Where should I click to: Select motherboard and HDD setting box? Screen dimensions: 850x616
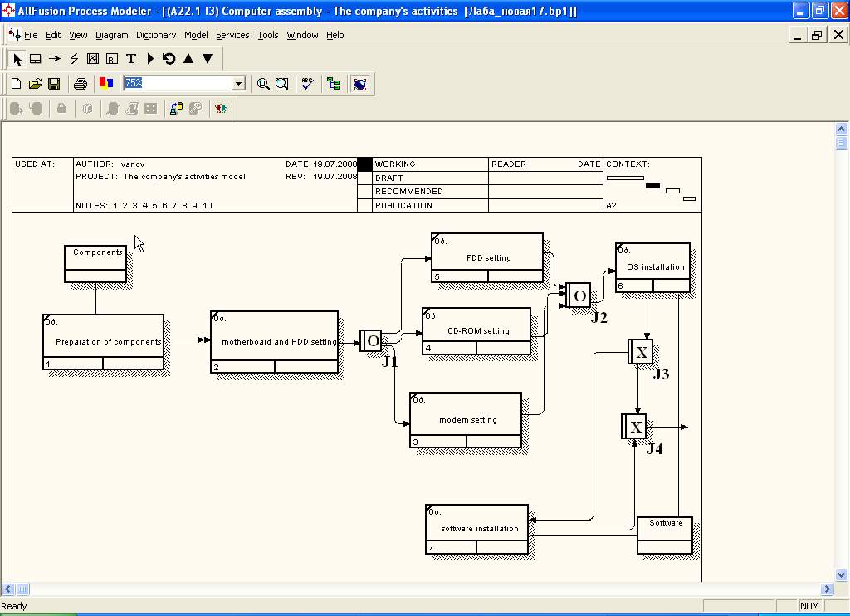pyautogui.click(x=274, y=341)
